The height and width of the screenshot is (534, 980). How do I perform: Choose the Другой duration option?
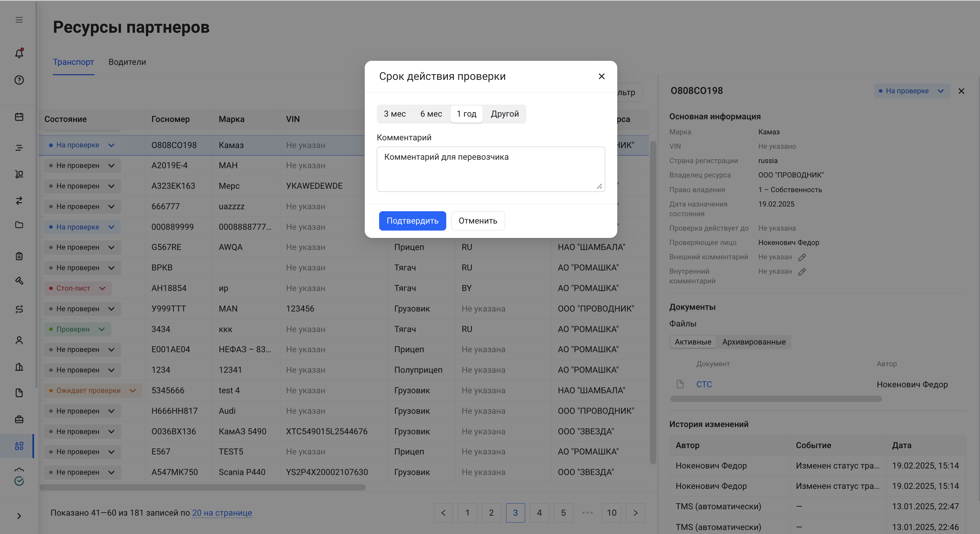pyautogui.click(x=504, y=114)
